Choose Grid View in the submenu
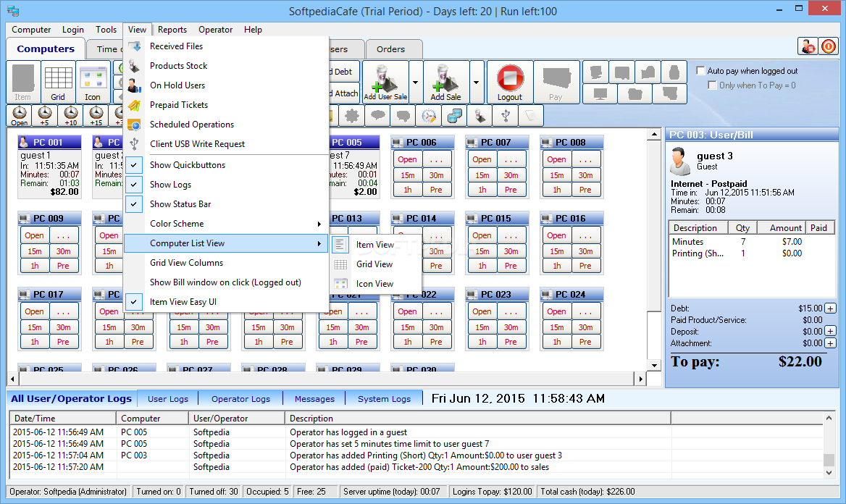 (x=375, y=264)
